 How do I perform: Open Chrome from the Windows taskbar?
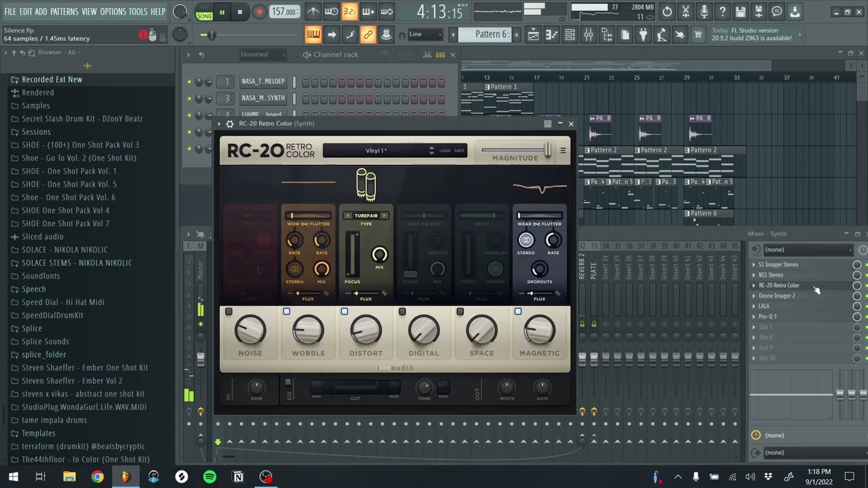[98, 477]
